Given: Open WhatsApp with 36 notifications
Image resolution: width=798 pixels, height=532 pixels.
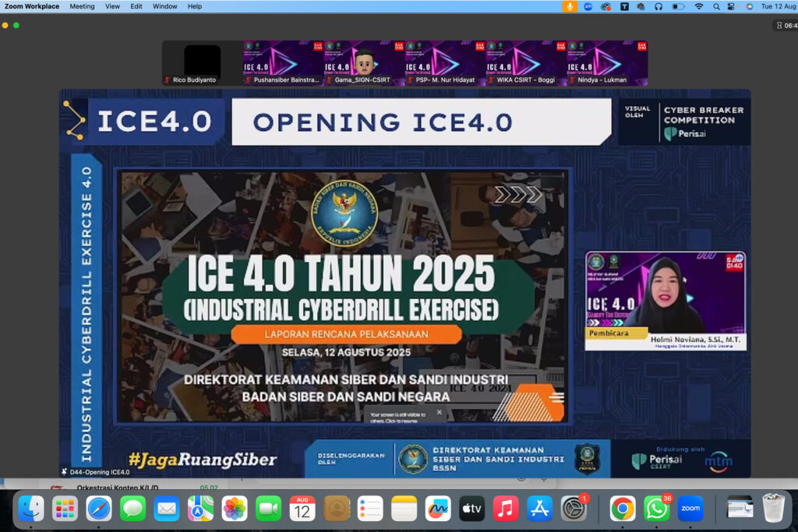Looking at the screenshot, I should coord(656,509).
